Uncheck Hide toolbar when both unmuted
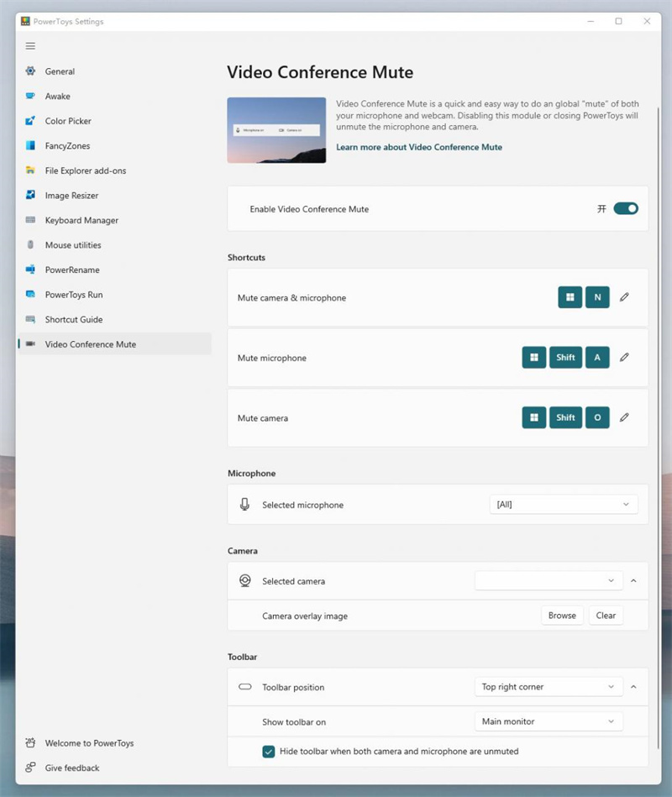Screen dimensions: 672x797 [269, 752]
